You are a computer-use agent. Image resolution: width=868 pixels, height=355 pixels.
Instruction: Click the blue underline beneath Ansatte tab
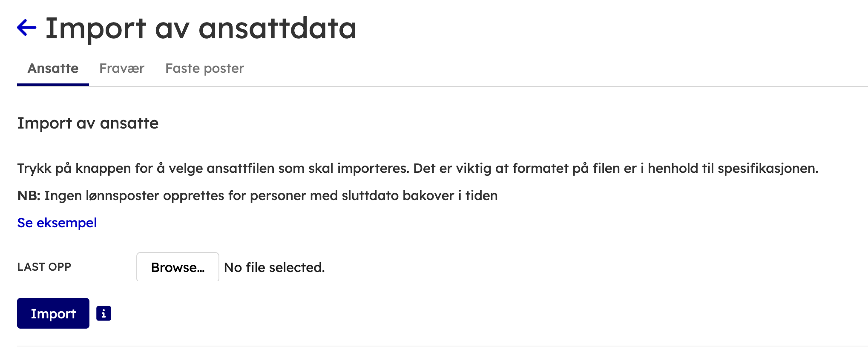53,85
